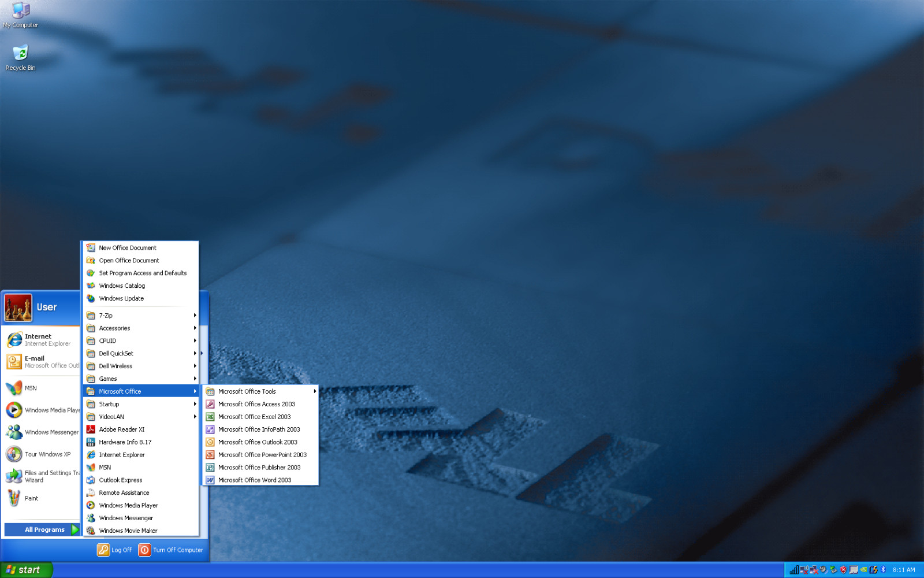This screenshot has height=578, width=924.
Task: Expand Microsoft Office Tools submenu
Action: pos(260,391)
